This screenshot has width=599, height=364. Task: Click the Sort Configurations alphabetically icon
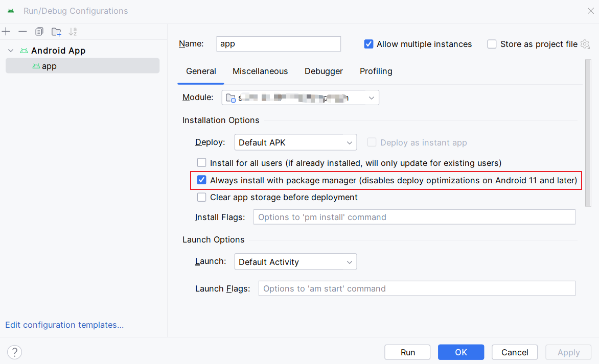coord(73,32)
